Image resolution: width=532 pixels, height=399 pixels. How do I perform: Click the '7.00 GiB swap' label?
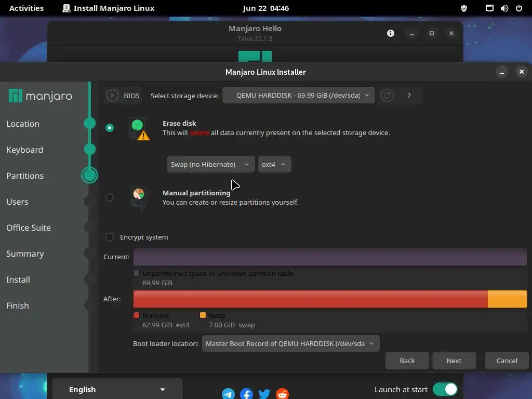tap(232, 325)
